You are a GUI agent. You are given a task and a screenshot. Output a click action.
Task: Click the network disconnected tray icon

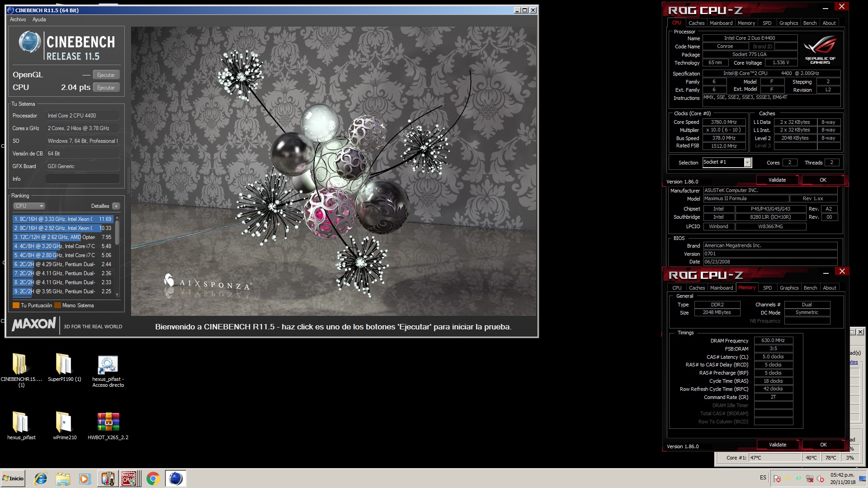[810, 479]
